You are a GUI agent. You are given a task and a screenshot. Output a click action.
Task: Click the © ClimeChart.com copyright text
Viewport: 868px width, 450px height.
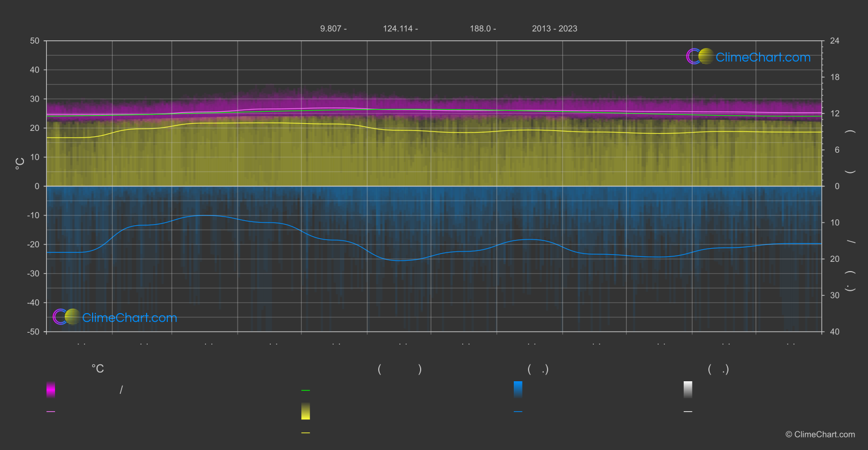coord(820,434)
